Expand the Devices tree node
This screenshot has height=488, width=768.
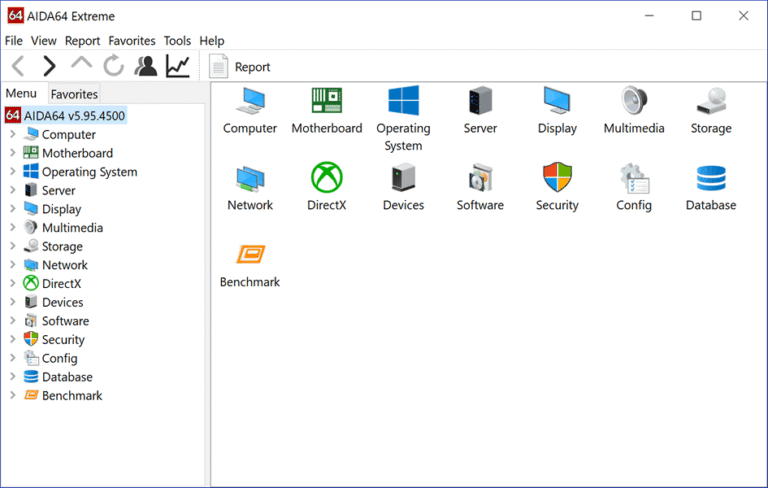click(x=13, y=301)
